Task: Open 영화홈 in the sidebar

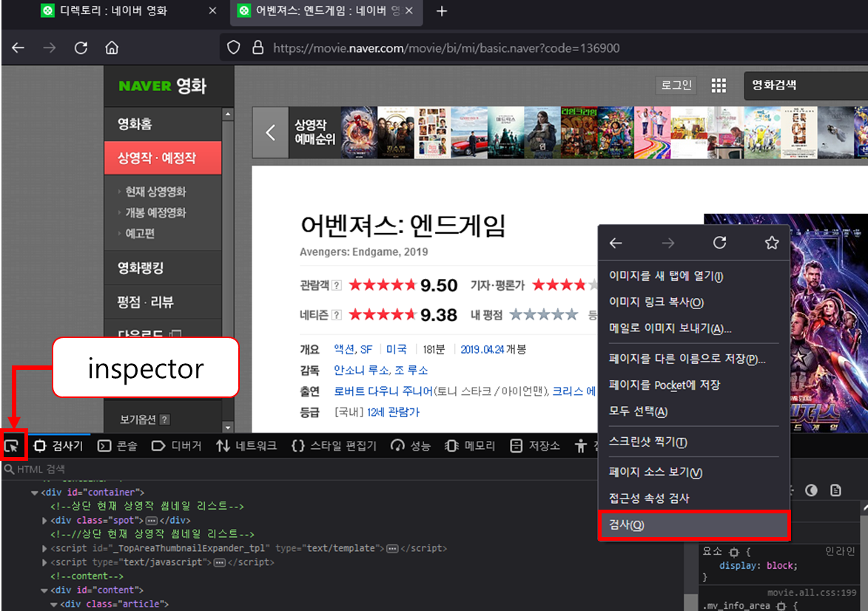Action: tap(163, 124)
